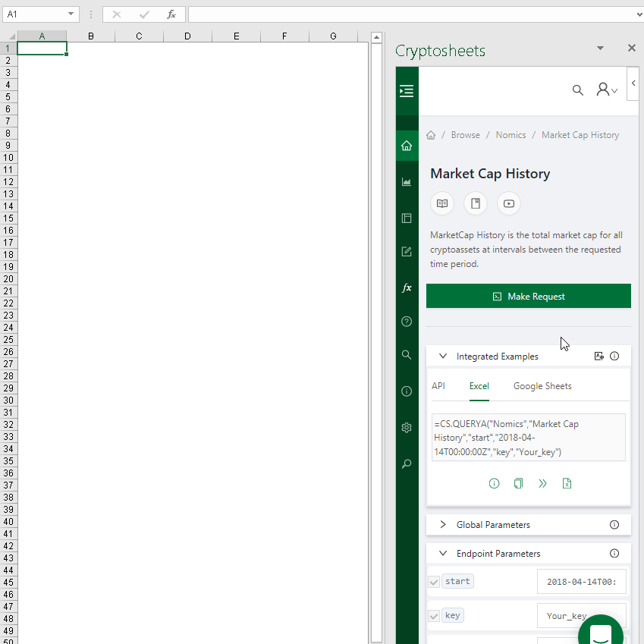The image size is (644, 644).
Task: Click the charts sidebar icon
Action: pos(407,181)
